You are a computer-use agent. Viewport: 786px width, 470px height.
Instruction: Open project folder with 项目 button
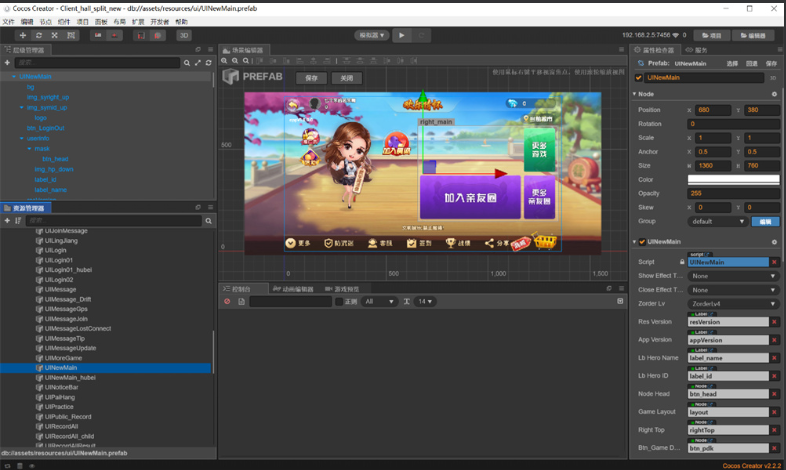(x=712, y=36)
